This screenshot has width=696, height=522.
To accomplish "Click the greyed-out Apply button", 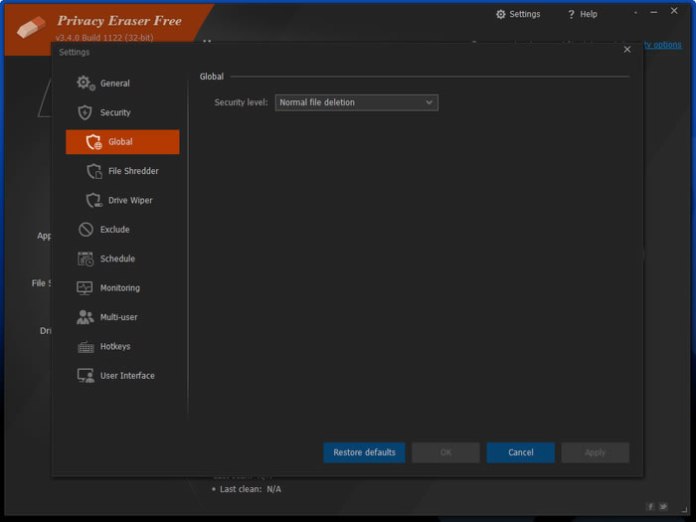I will point(595,453).
